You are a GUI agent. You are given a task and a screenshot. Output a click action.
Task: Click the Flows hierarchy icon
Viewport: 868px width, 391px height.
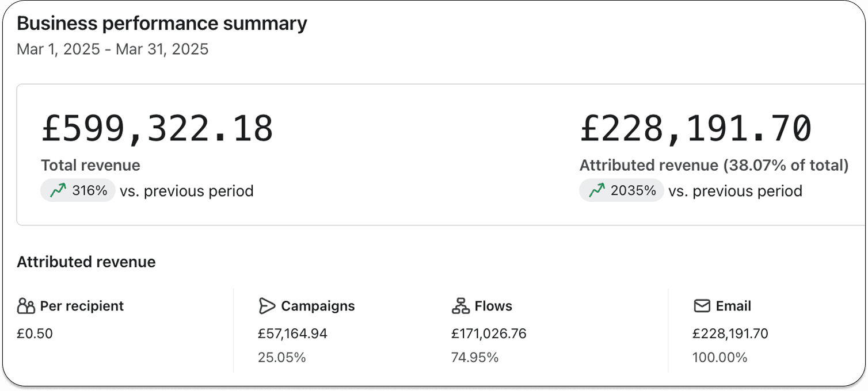click(x=460, y=306)
